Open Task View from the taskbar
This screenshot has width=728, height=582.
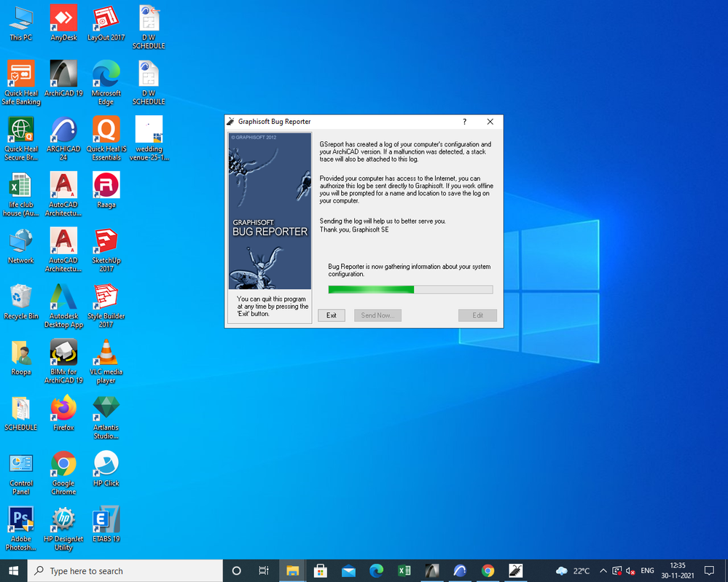coord(264,570)
